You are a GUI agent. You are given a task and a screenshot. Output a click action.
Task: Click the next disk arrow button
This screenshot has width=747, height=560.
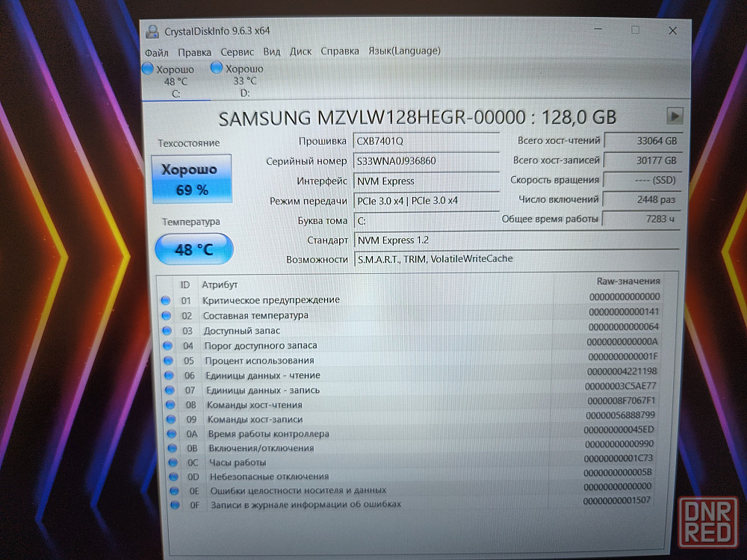675,116
